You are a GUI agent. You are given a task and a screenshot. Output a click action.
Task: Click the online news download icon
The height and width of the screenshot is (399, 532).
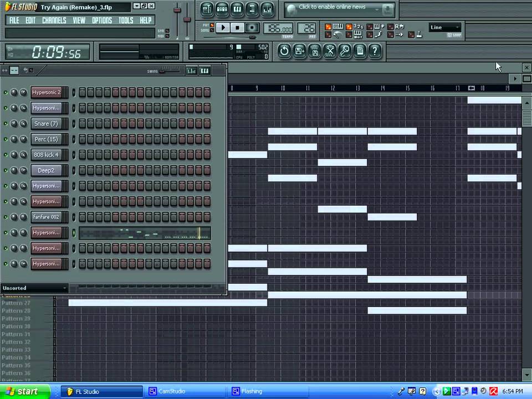[387, 10]
